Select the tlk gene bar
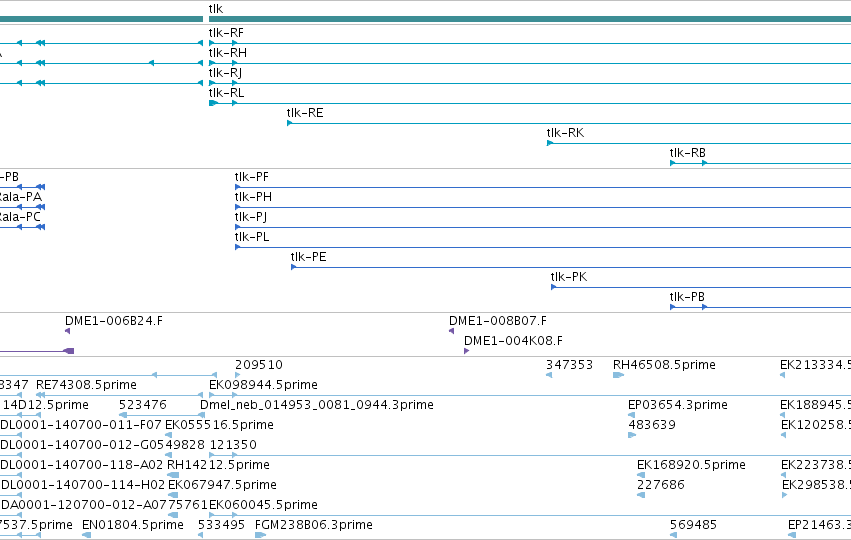Viewport: 851px width, 540px height. 530,20
